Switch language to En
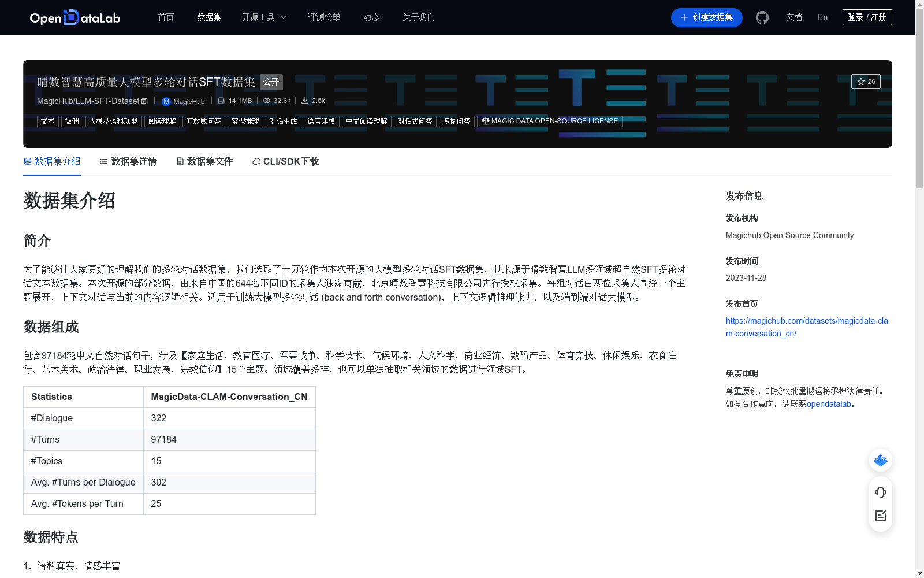924x578 pixels. (822, 17)
